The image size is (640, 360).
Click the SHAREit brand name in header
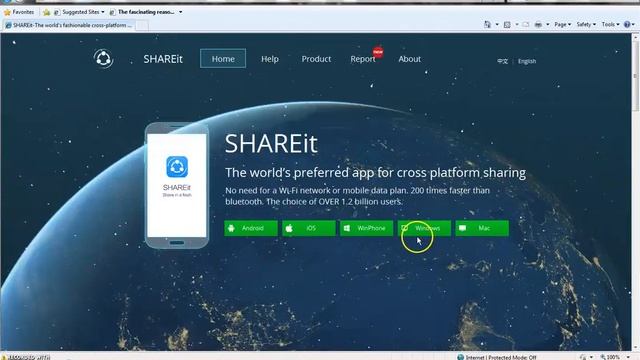[163, 59]
